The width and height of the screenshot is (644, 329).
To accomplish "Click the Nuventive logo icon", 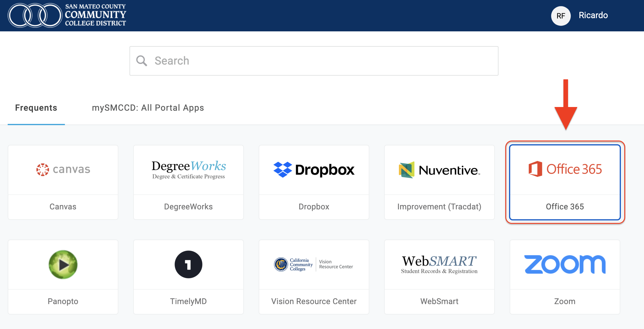I will pos(407,170).
